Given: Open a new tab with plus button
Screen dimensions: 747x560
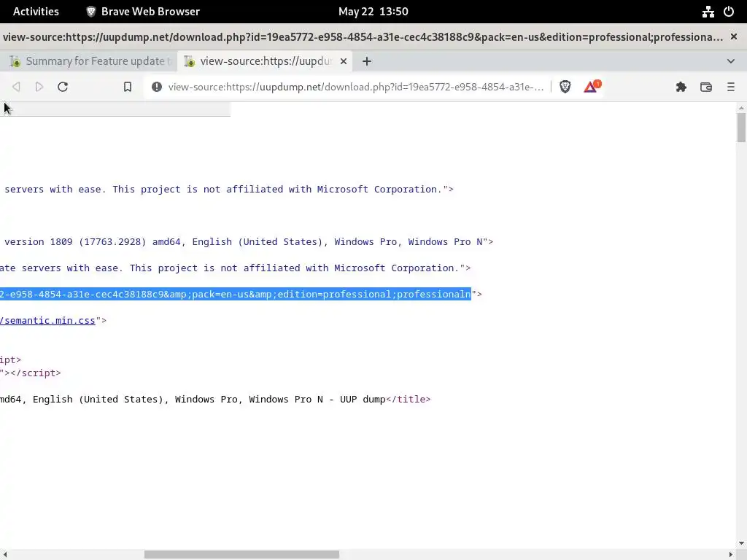Looking at the screenshot, I should tap(366, 61).
